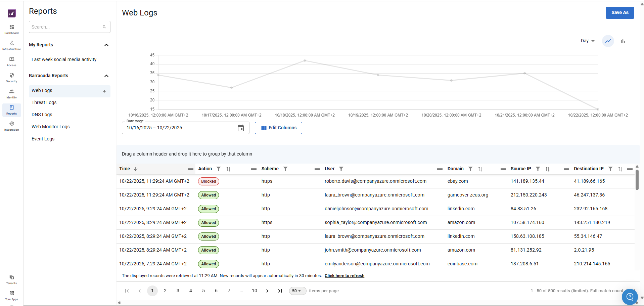The width and height of the screenshot is (644, 306).
Task: Click the reports Search field
Action: [66, 27]
